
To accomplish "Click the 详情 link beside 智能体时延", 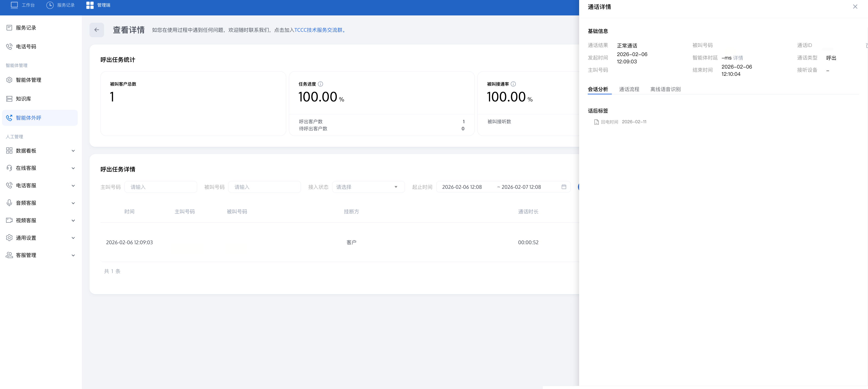I will pyautogui.click(x=738, y=58).
